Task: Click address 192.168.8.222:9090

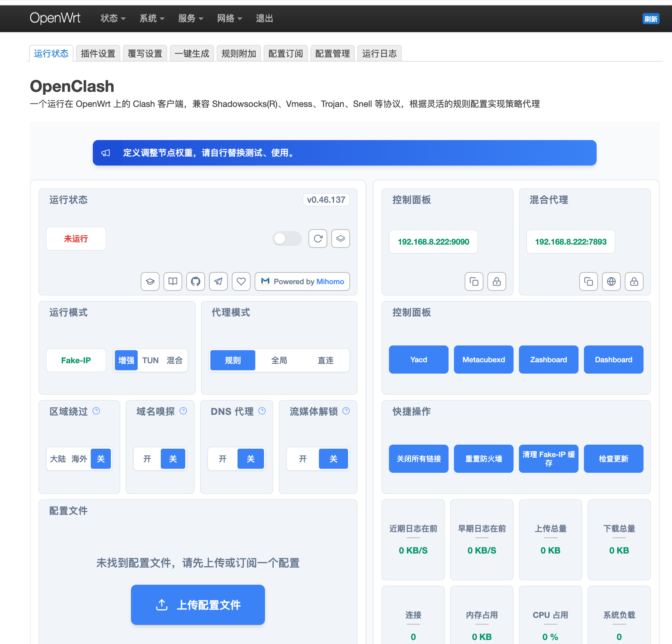Action: (x=433, y=242)
